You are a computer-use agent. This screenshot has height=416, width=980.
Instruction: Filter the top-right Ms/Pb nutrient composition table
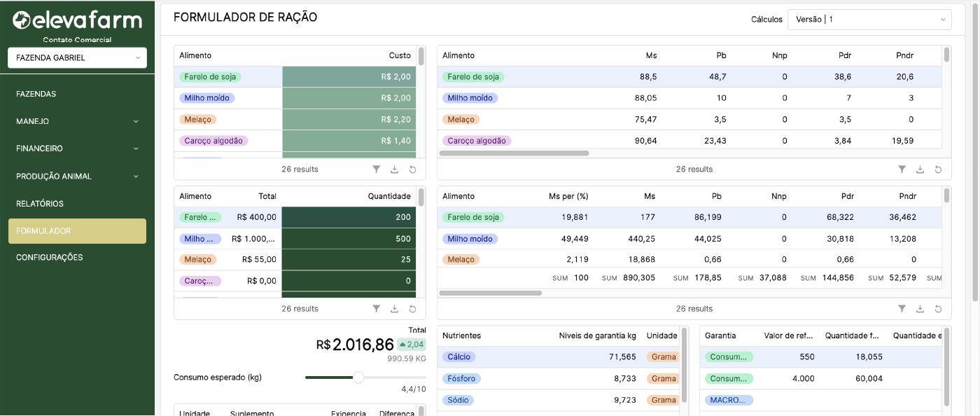[x=902, y=169]
